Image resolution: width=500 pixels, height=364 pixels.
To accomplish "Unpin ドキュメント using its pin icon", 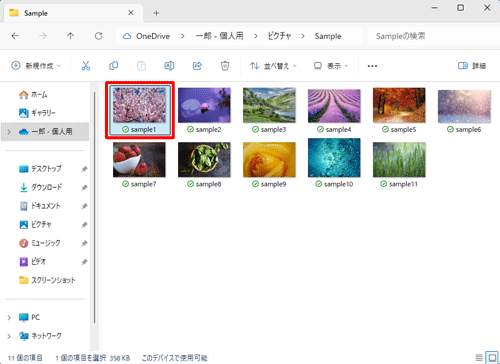I will 84,206.
